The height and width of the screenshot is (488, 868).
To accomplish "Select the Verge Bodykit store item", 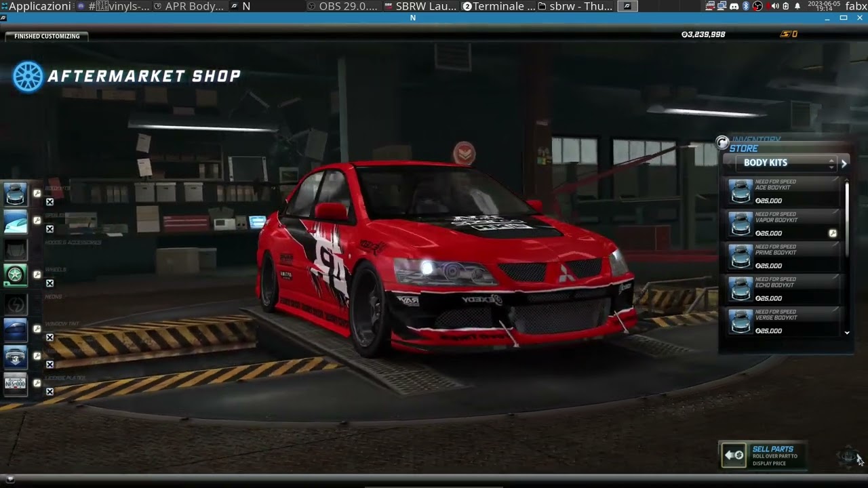I will 783,322.
